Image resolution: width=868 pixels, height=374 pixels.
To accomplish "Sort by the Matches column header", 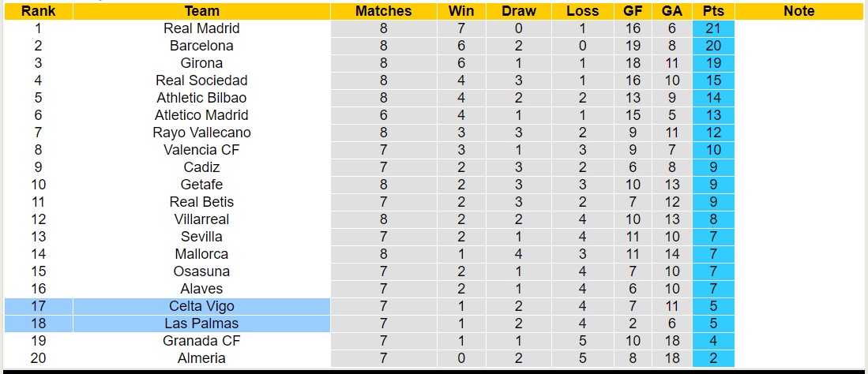I will (x=383, y=11).
